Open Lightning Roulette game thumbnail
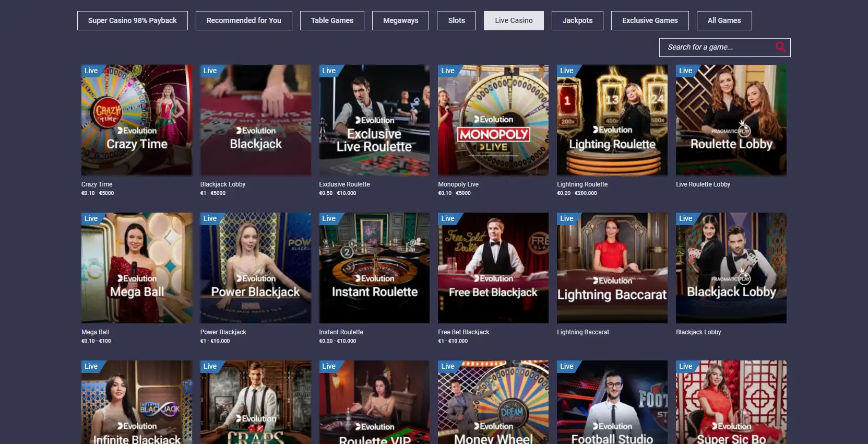Image resolution: width=868 pixels, height=444 pixels. pyautogui.click(x=612, y=120)
